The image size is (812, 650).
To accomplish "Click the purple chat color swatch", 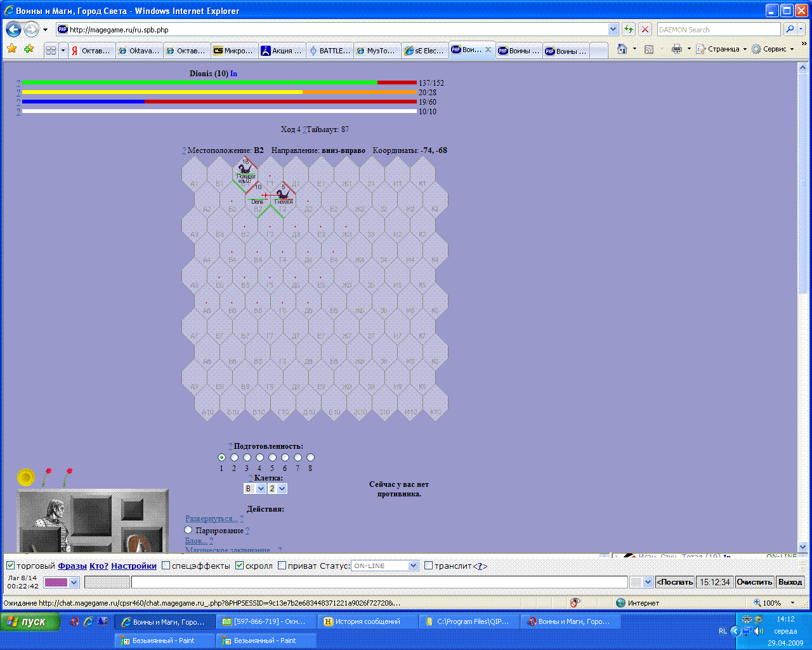I will point(56,582).
